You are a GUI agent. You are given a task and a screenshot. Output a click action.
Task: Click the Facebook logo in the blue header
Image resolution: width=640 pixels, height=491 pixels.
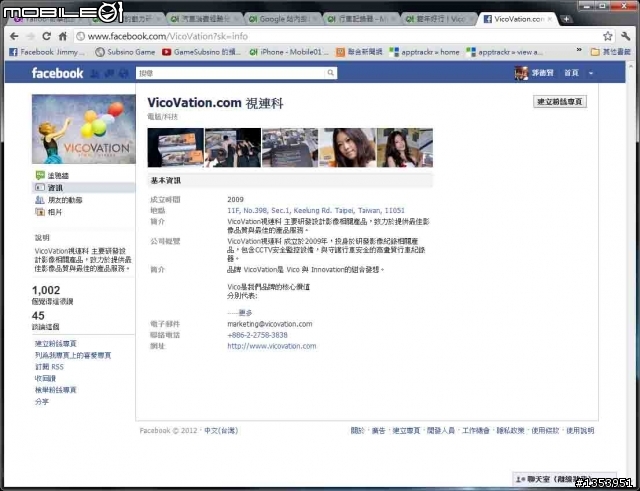(57, 73)
